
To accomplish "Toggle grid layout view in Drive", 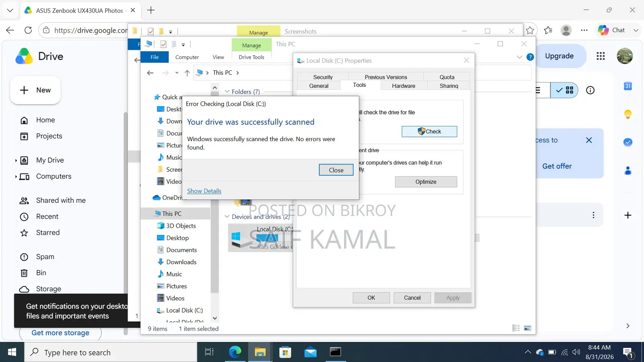I will click(565, 90).
